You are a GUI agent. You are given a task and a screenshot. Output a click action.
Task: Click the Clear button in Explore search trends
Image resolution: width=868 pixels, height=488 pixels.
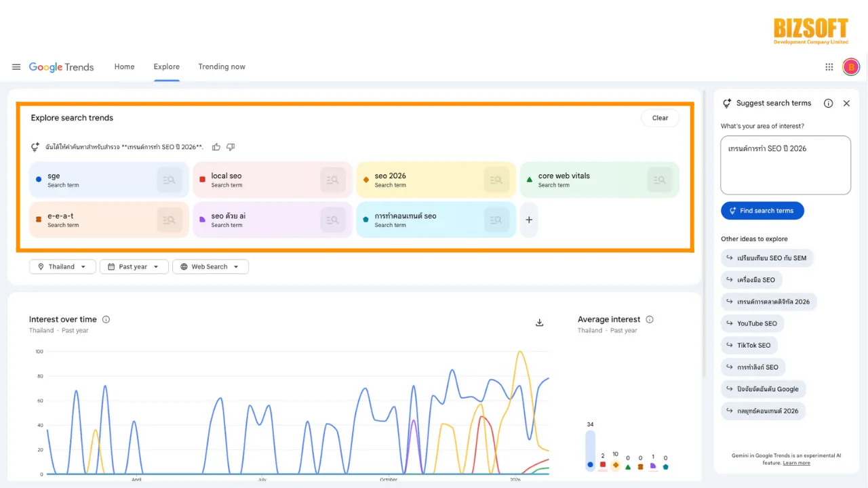point(659,117)
